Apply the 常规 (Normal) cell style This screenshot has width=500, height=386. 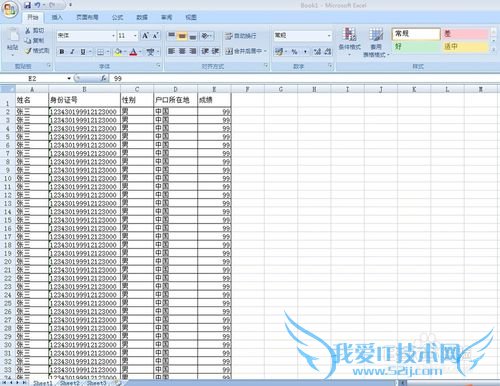416,34
